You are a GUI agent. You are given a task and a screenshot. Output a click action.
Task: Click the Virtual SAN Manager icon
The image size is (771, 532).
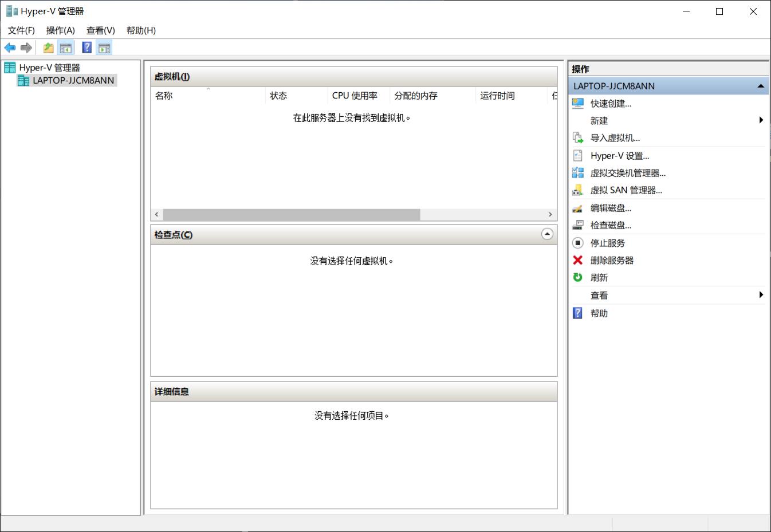[x=578, y=190]
